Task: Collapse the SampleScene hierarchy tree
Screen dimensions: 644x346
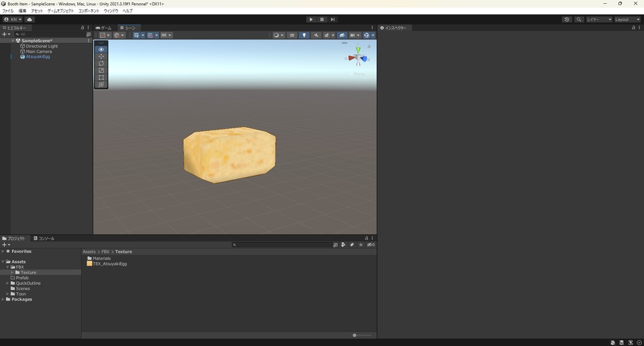Action: coord(13,41)
